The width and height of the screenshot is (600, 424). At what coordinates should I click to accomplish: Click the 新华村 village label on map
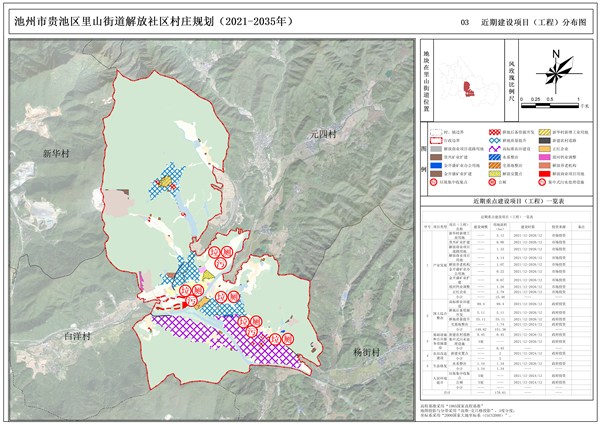click(56, 153)
